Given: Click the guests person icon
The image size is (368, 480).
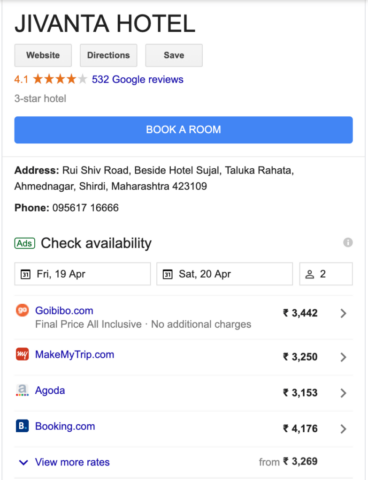Looking at the screenshot, I should click(x=310, y=274).
